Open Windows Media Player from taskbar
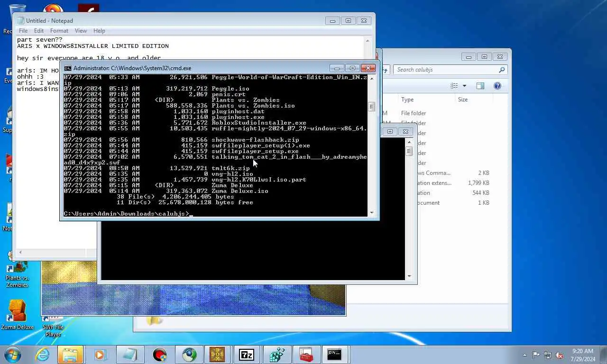Viewport: 607px width, 364px height. pyautogui.click(x=100, y=355)
